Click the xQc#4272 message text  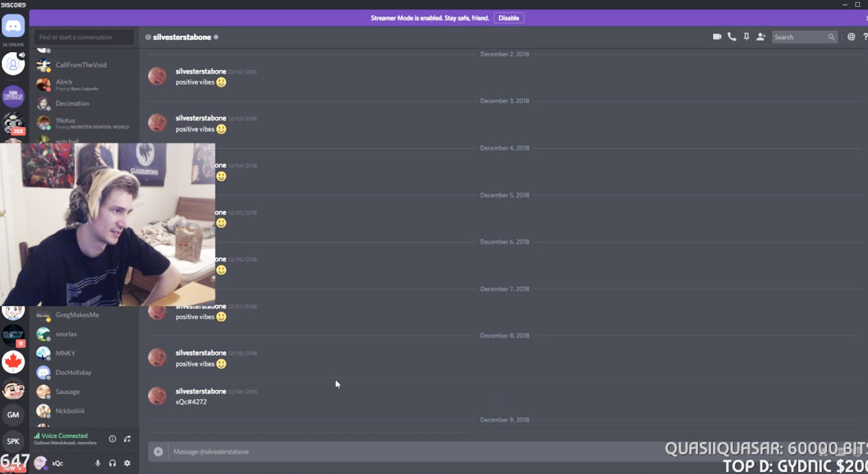(x=191, y=402)
